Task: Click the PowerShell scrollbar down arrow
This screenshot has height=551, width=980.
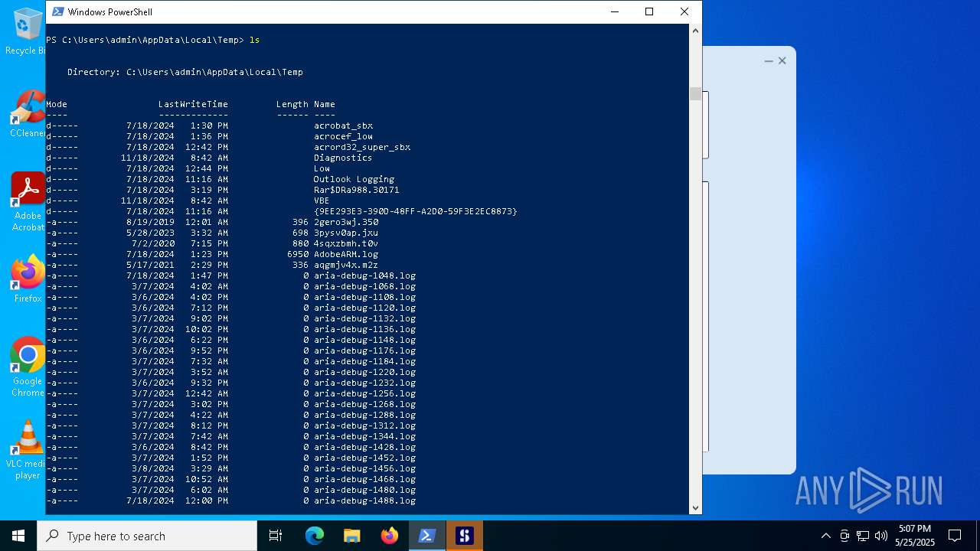Action: pos(695,507)
